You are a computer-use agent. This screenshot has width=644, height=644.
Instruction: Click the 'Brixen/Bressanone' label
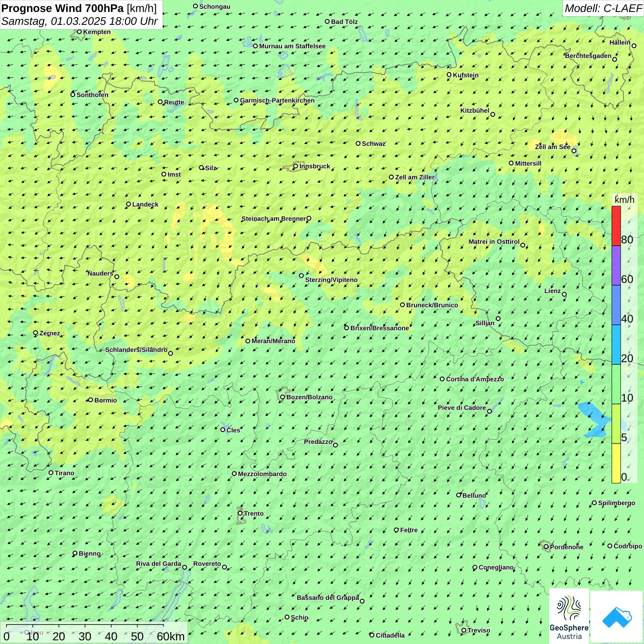(x=379, y=328)
